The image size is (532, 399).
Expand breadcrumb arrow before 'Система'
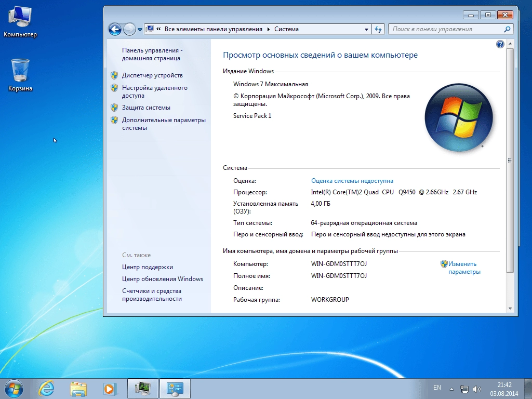click(x=269, y=29)
